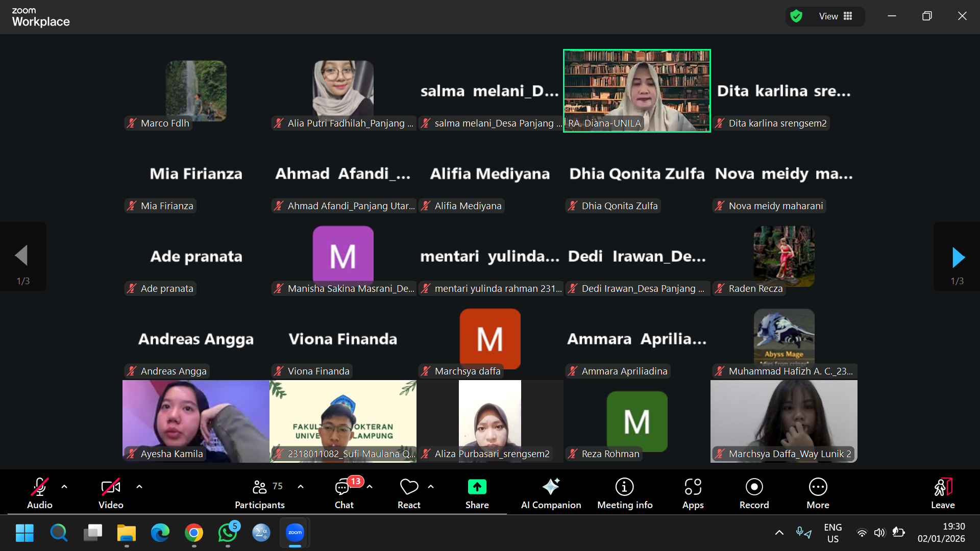Click the Ahmad Afandi_Panjang Utar name label
The image size is (980, 551).
click(344, 206)
